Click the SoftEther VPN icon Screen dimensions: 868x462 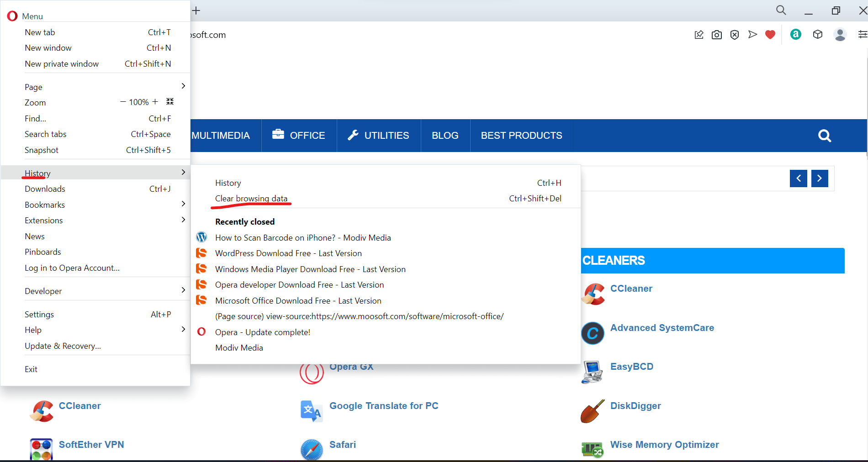(x=41, y=449)
